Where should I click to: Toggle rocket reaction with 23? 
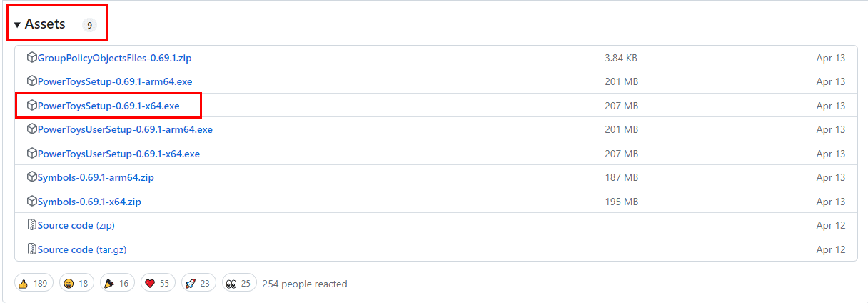pos(198,284)
